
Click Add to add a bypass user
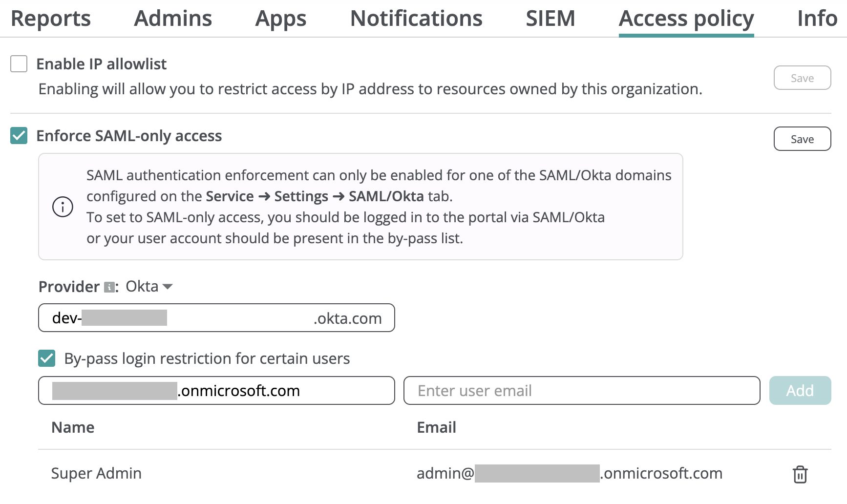click(800, 390)
